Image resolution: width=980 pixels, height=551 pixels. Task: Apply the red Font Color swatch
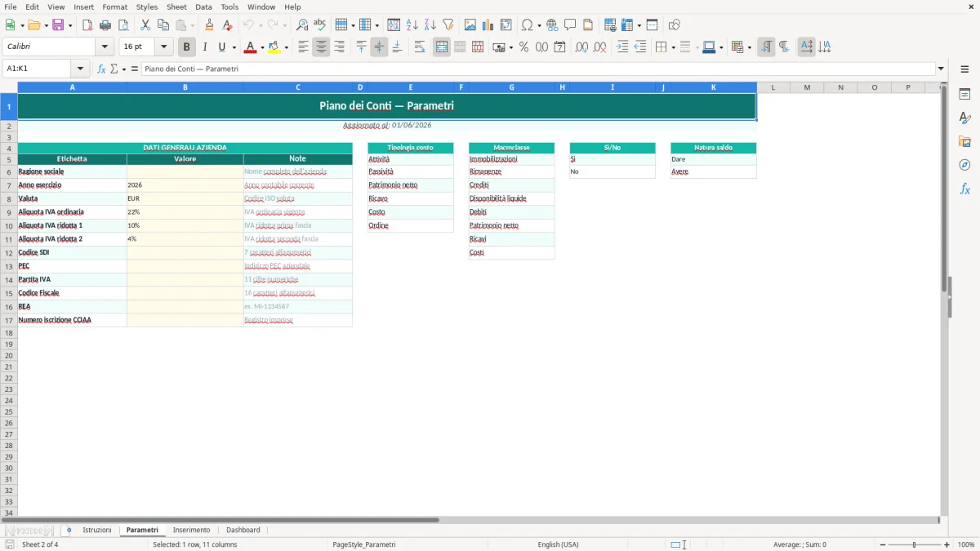click(x=250, y=47)
